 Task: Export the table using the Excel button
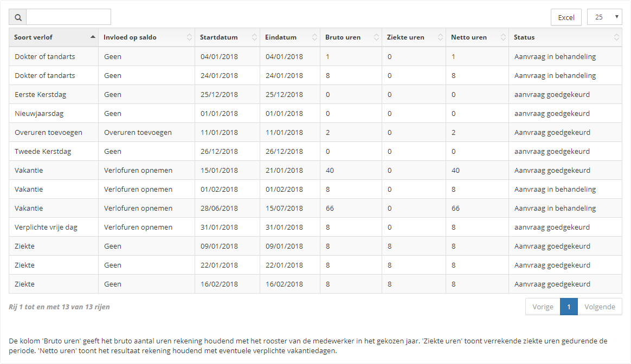(x=566, y=17)
